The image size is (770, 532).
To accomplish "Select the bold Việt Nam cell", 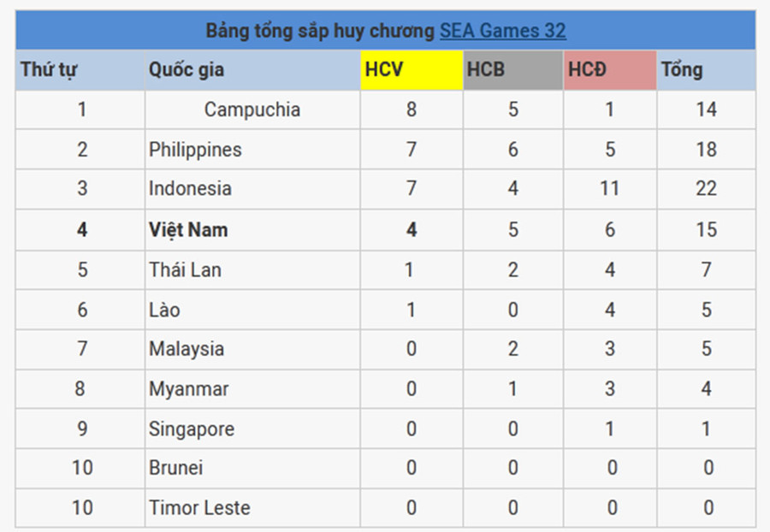I will click(188, 229).
